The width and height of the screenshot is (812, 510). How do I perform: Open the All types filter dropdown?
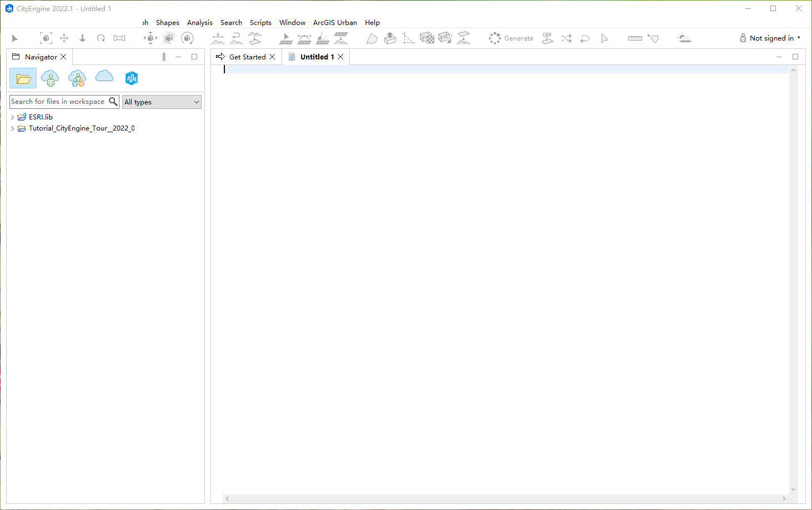click(162, 102)
